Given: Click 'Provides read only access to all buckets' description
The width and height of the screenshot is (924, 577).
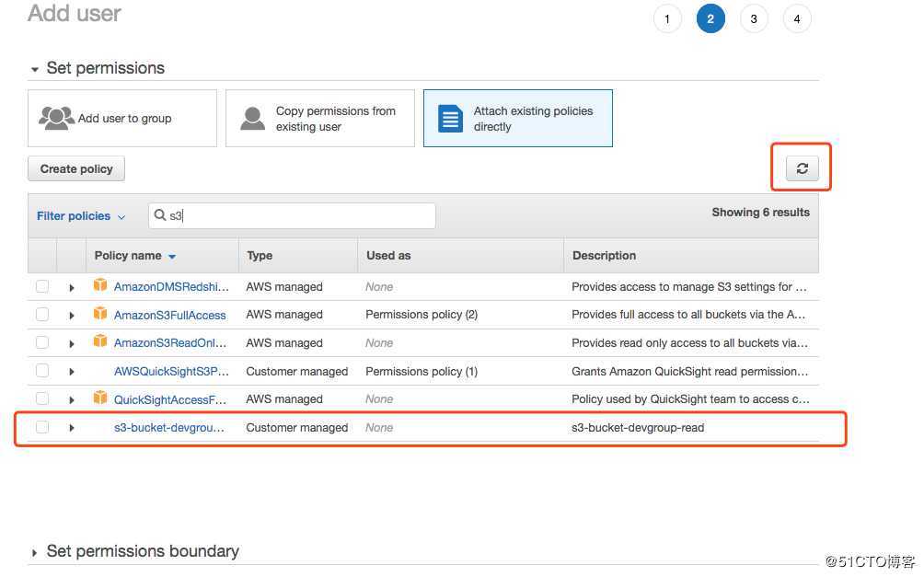Looking at the screenshot, I should pyautogui.click(x=689, y=342).
